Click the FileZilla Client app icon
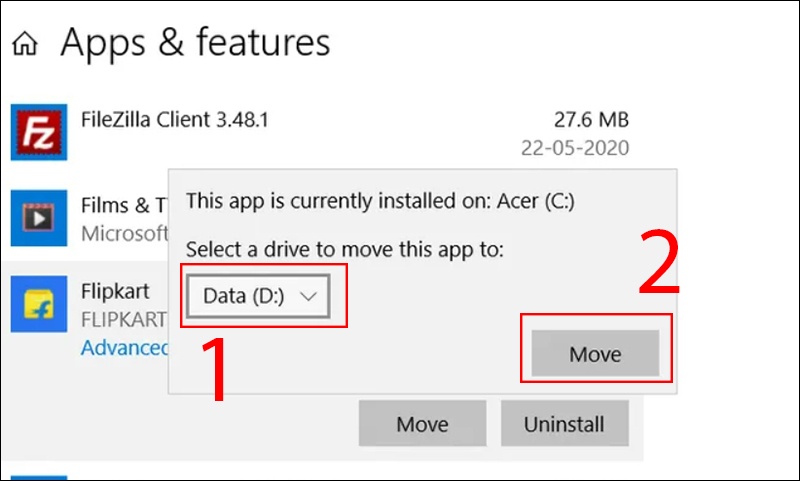This screenshot has height=481, width=800. coord(39,132)
